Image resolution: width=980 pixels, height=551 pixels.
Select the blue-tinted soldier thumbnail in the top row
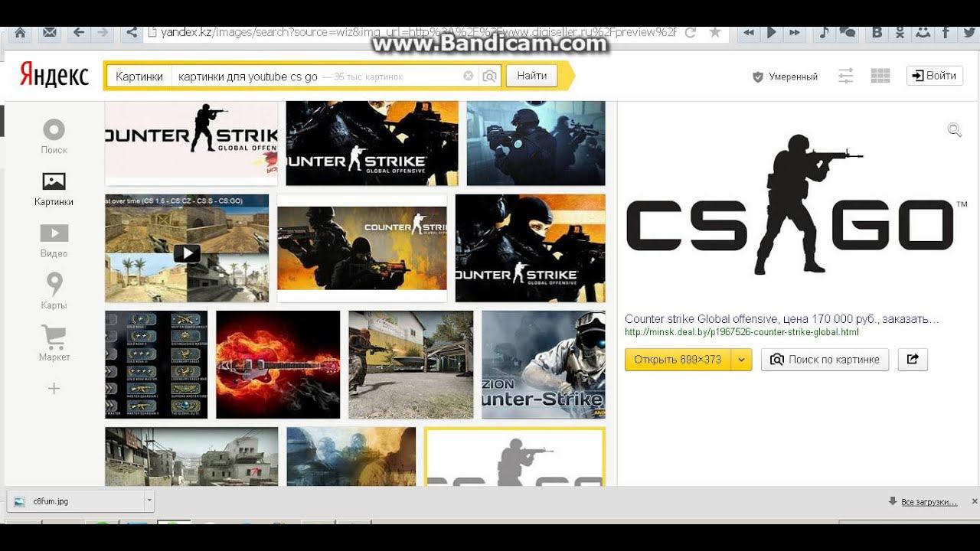[x=536, y=143]
